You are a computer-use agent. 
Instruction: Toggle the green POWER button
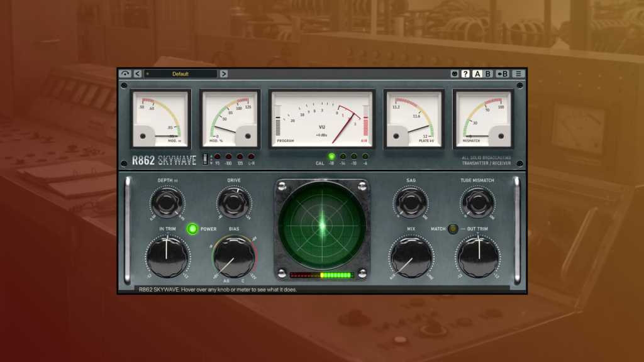tap(192, 229)
